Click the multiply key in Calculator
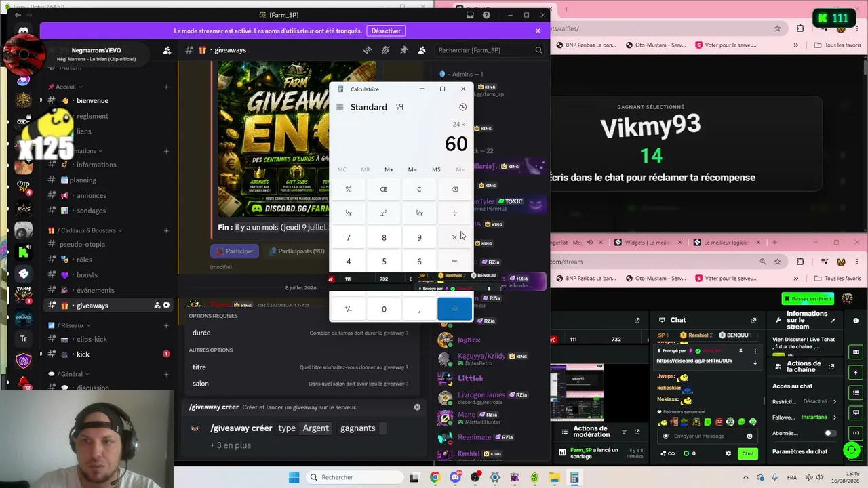Image resolution: width=868 pixels, height=488 pixels. (454, 237)
